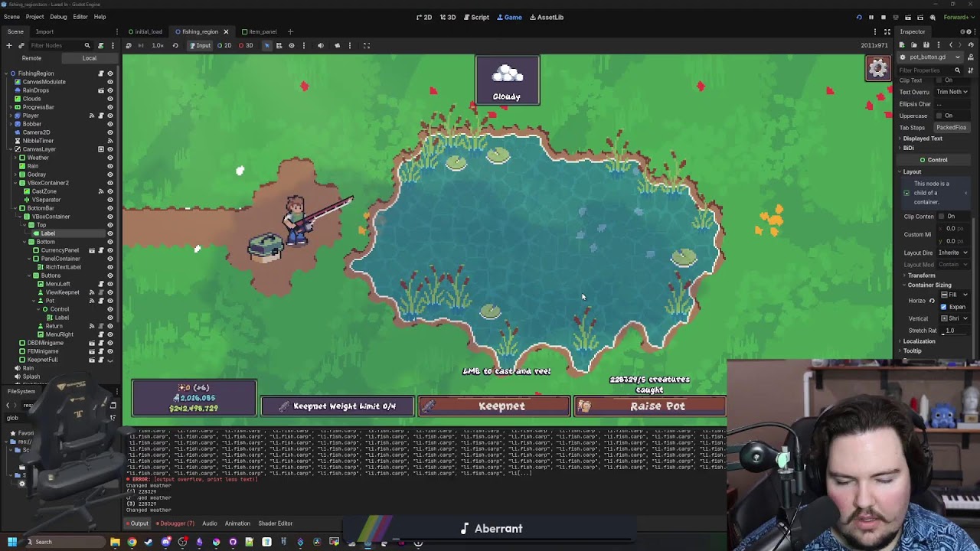The image size is (980, 551).
Task: Open the item_panel scene tab
Action: pyautogui.click(x=260, y=31)
